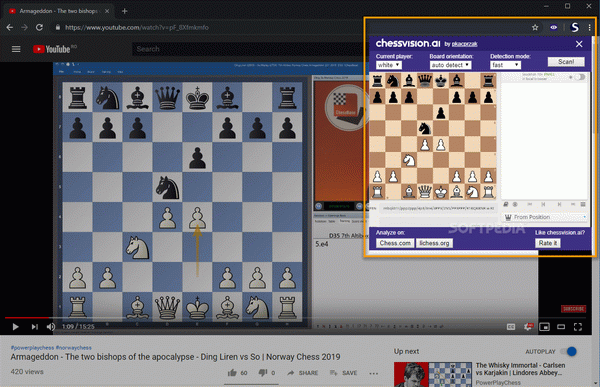Click the chessvision.ai eye extension icon

553,27
